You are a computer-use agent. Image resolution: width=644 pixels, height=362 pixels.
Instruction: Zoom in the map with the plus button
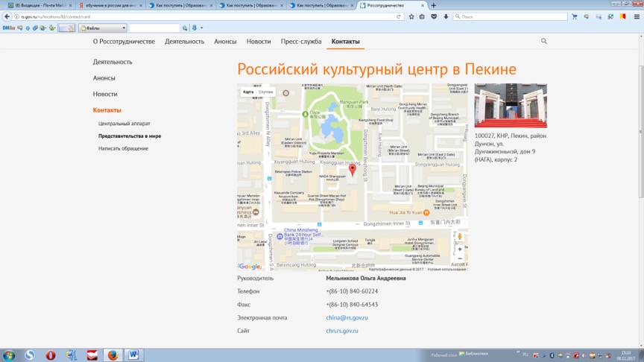pyautogui.click(x=459, y=250)
